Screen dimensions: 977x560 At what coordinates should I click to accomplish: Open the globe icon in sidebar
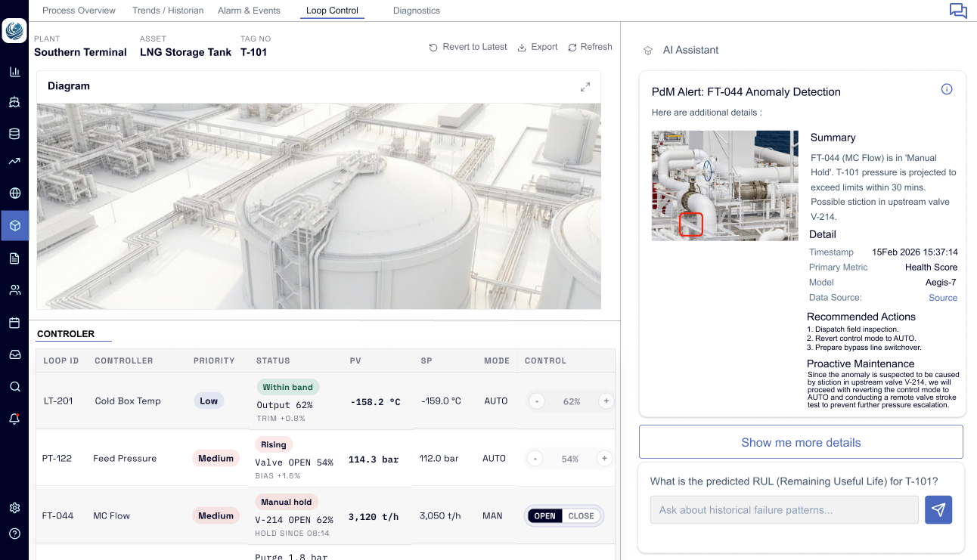[x=14, y=193]
